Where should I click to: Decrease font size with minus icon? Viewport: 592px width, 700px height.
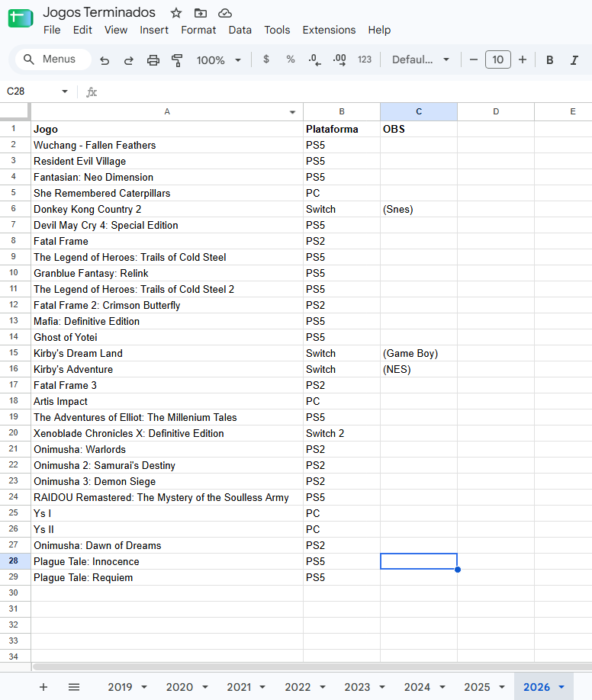(474, 59)
